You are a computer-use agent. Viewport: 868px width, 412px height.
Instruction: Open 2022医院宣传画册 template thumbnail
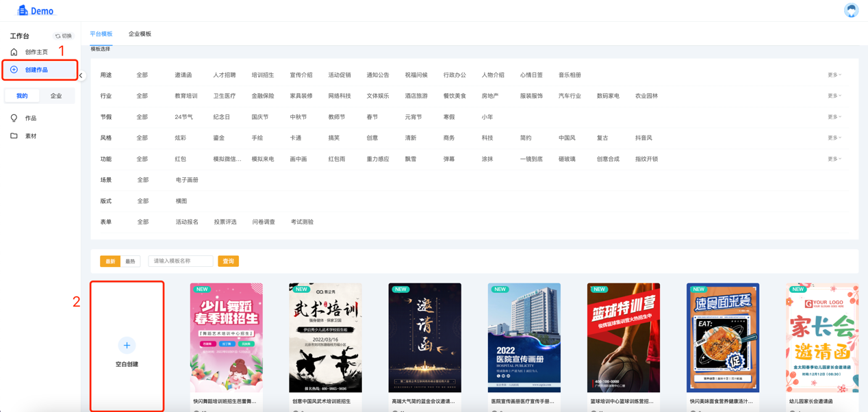click(524, 337)
